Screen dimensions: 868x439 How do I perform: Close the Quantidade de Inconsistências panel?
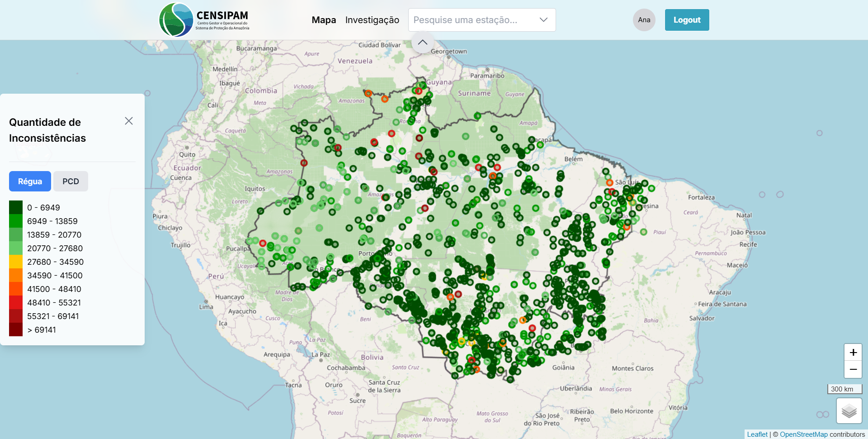(129, 121)
